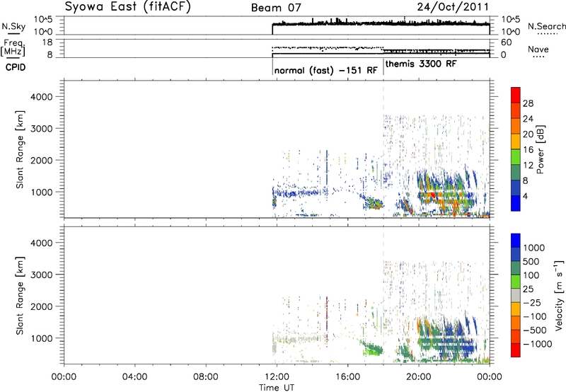Click the "Syowa East (fitACF)" plot title

click(127, 6)
